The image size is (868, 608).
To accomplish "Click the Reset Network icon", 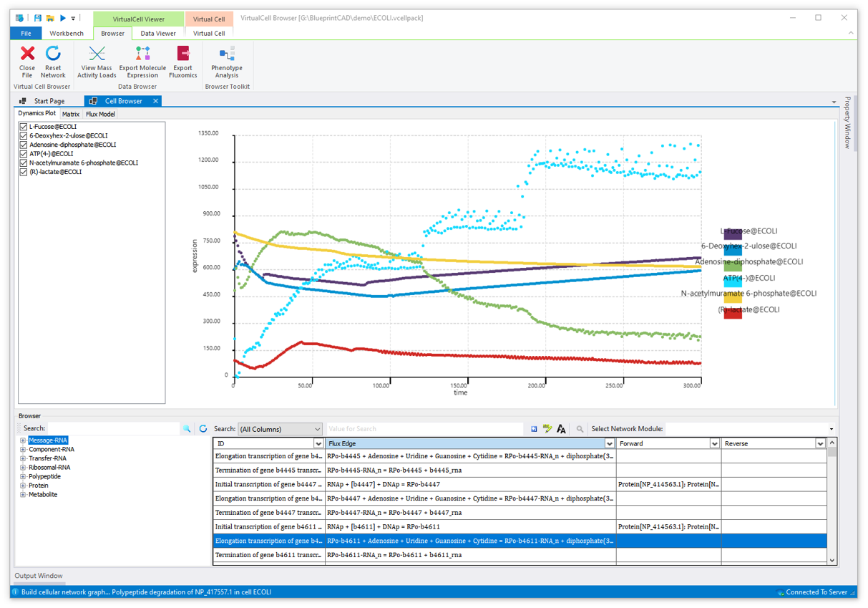I will pos(53,54).
